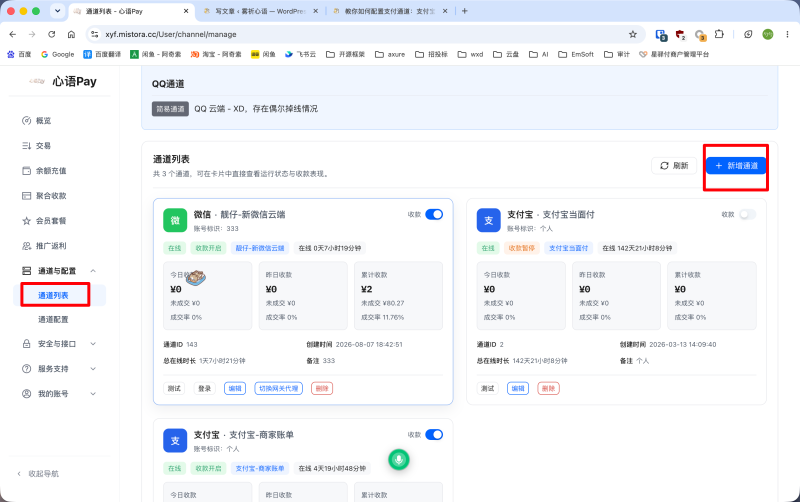Click the 支付宝-商家账单 blue tag

(x=260, y=468)
